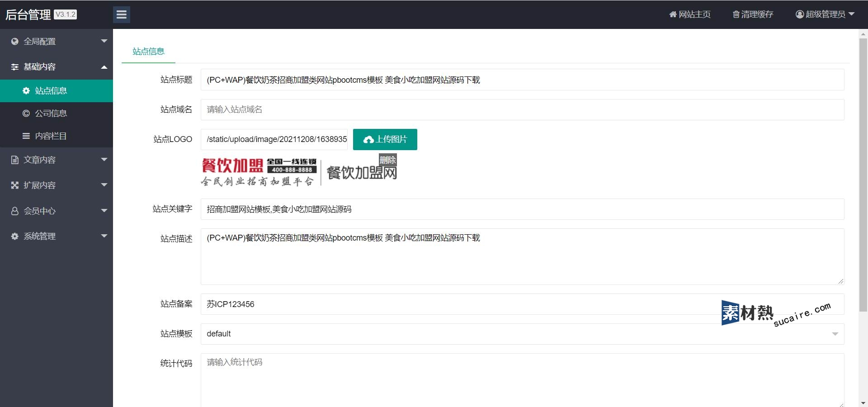
Task: Click 清理缓存 link
Action: coord(753,14)
